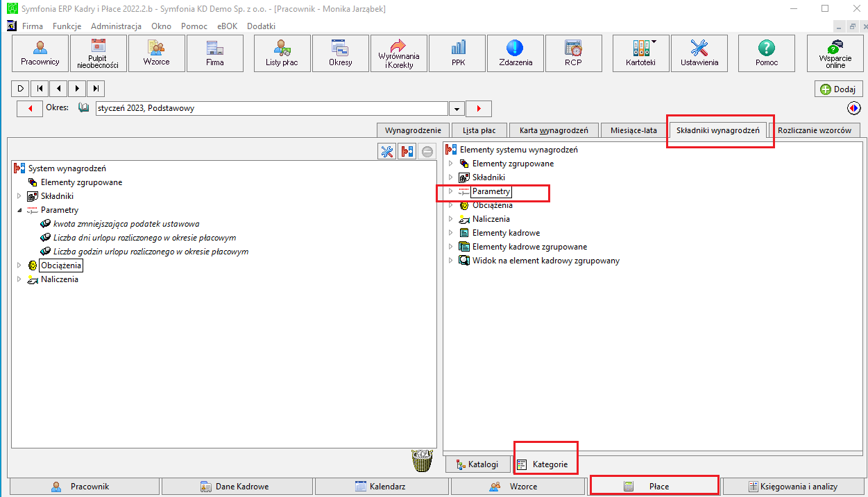
Task: Switch to the Miesiące-lata tab
Action: [633, 130]
